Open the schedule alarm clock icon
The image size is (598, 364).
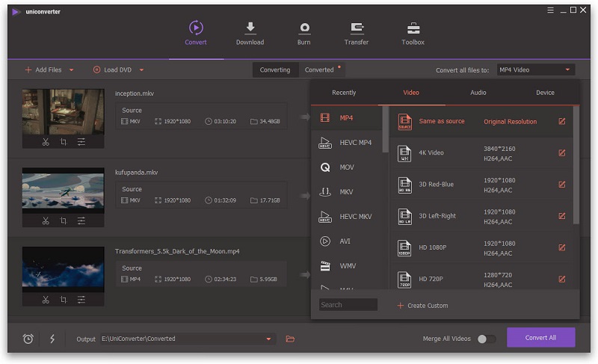pyautogui.click(x=28, y=339)
